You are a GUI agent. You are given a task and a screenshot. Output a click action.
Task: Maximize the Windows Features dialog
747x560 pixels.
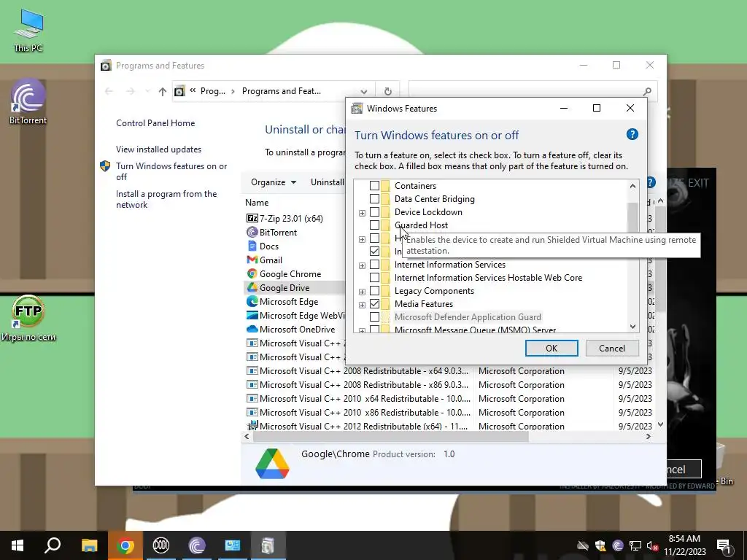tap(597, 109)
